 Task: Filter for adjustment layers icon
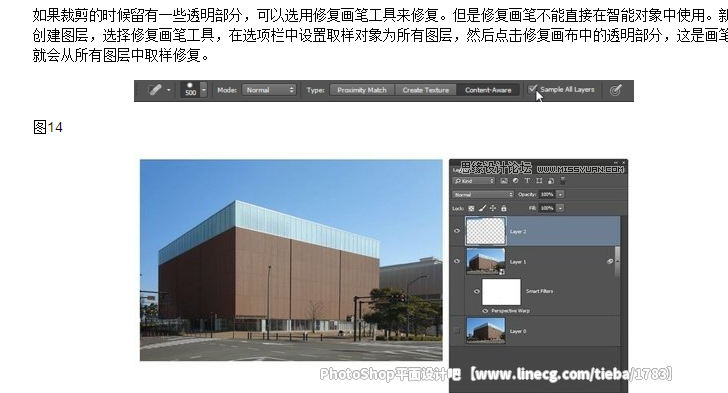tap(515, 181)
